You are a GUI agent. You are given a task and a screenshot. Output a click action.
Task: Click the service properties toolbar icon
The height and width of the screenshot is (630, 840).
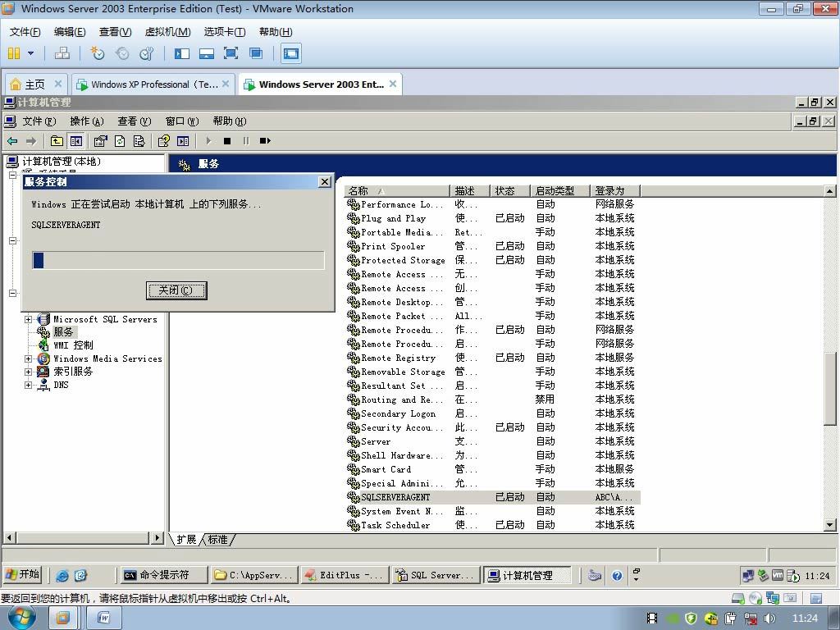tap(100, 141)
